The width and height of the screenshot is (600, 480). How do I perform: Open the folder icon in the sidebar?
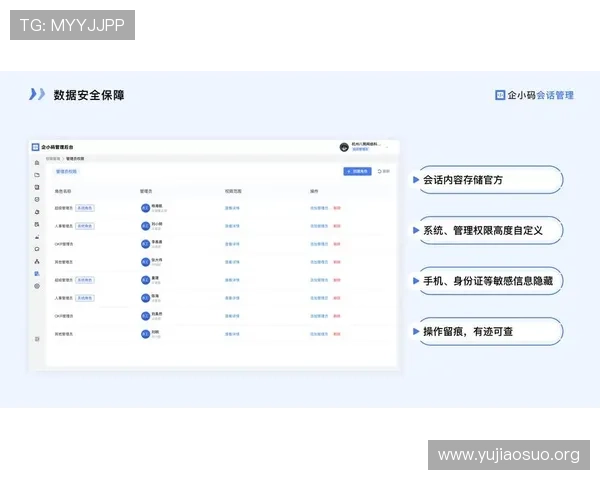[37, 175]
